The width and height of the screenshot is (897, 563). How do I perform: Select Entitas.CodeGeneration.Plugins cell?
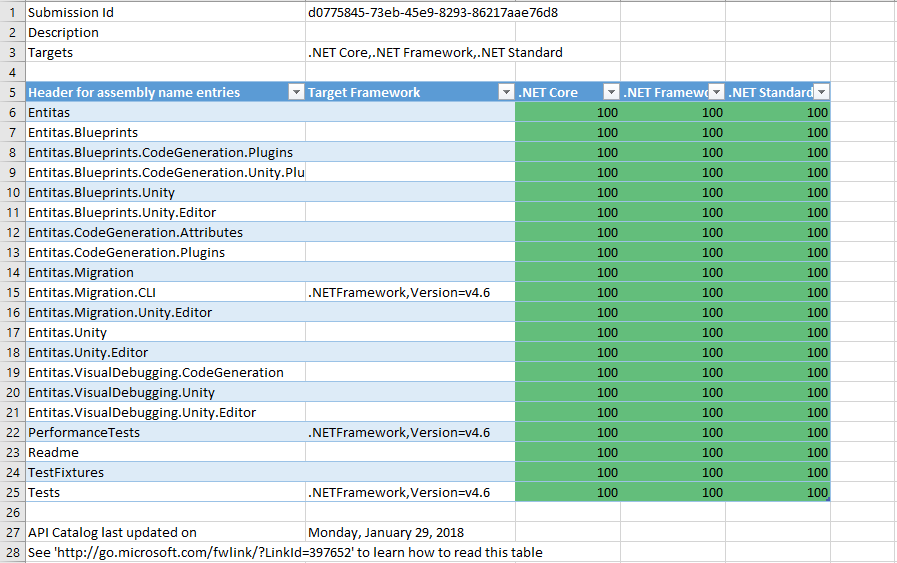tap(165, 253)
